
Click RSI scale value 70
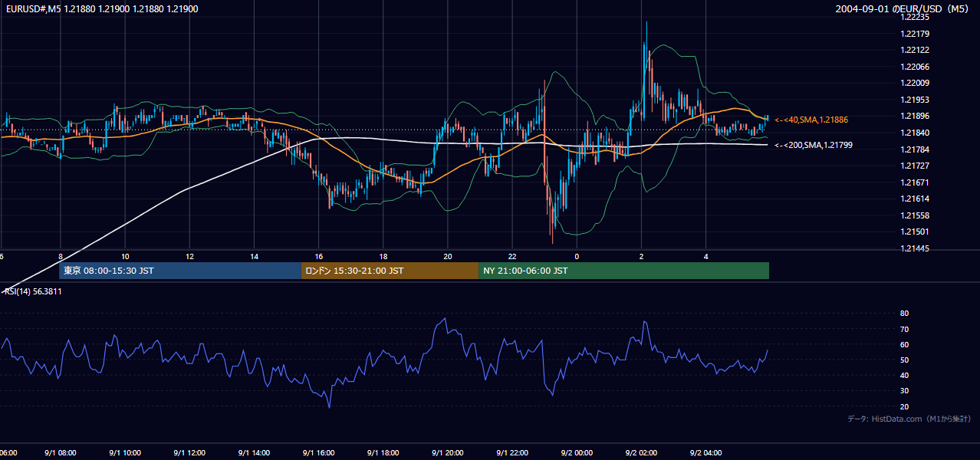905,329
